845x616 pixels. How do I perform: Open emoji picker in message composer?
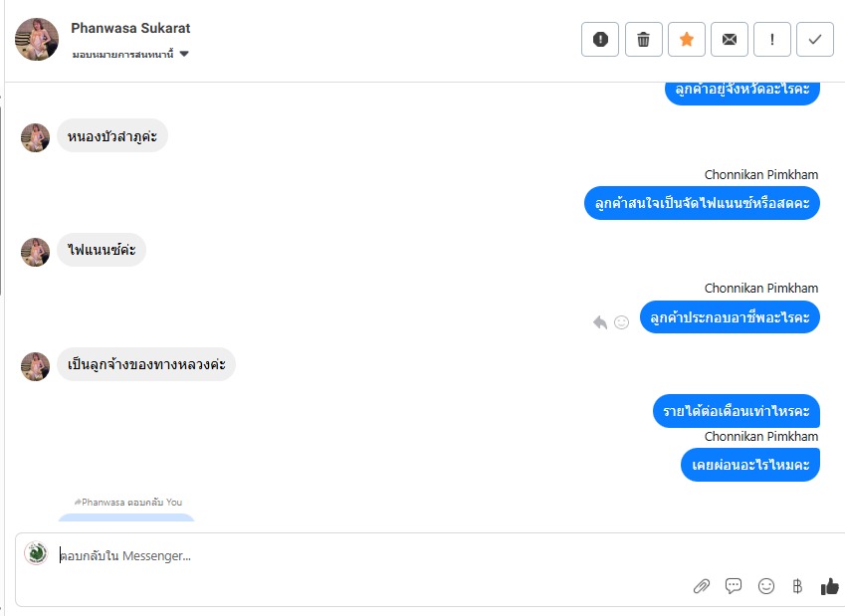pyautogui.click(x=765, y=586)
